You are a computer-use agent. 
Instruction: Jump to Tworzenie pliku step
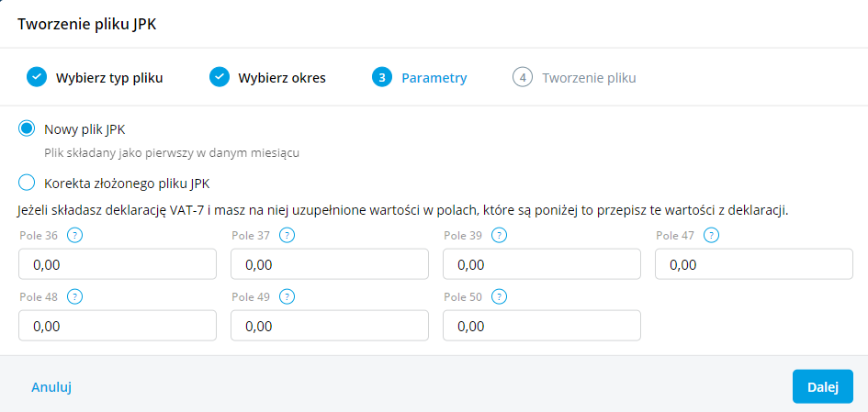pos(588,78)
